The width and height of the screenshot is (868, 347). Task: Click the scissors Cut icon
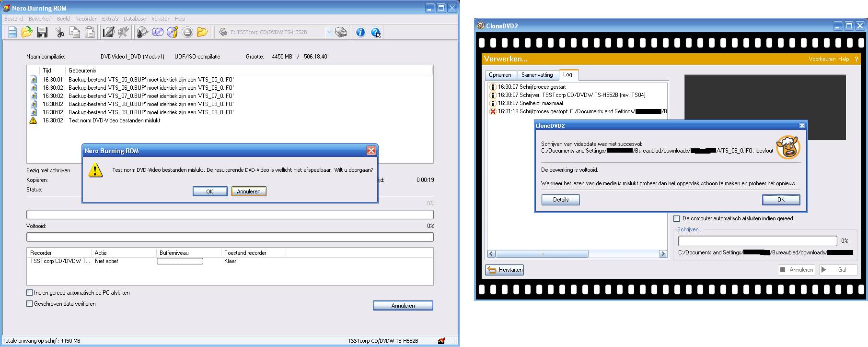60,32
